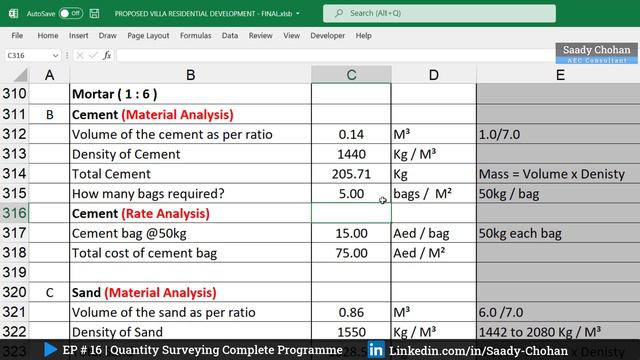Click cell 'Mass = Volume x Denisty'

pos(558,174)
